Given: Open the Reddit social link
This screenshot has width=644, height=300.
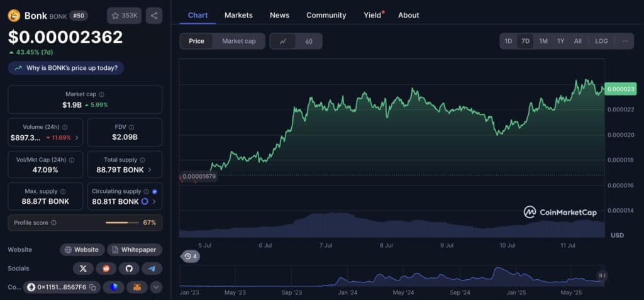Looking at the screenshot, I should pyautogui.click(x=106, y=269).
